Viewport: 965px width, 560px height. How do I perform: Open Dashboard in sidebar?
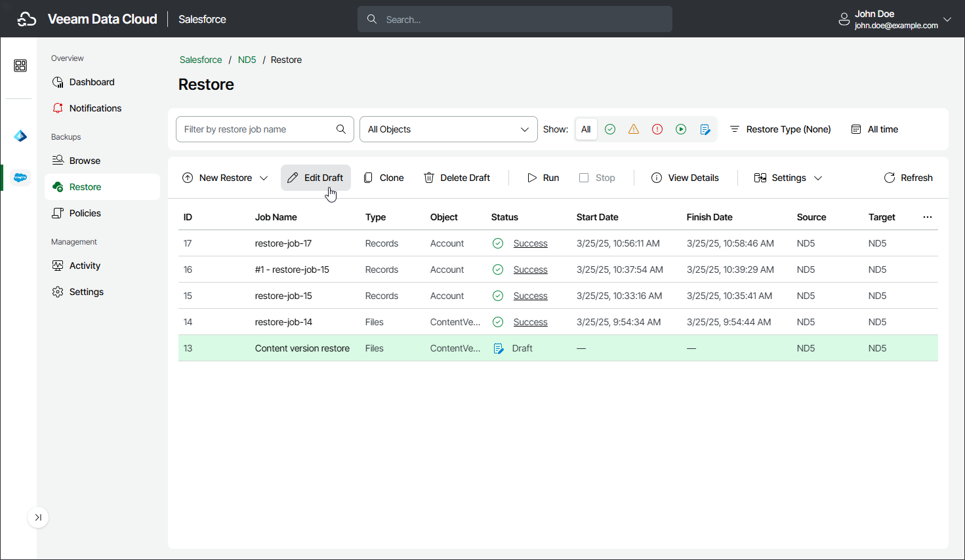(102, 82)
